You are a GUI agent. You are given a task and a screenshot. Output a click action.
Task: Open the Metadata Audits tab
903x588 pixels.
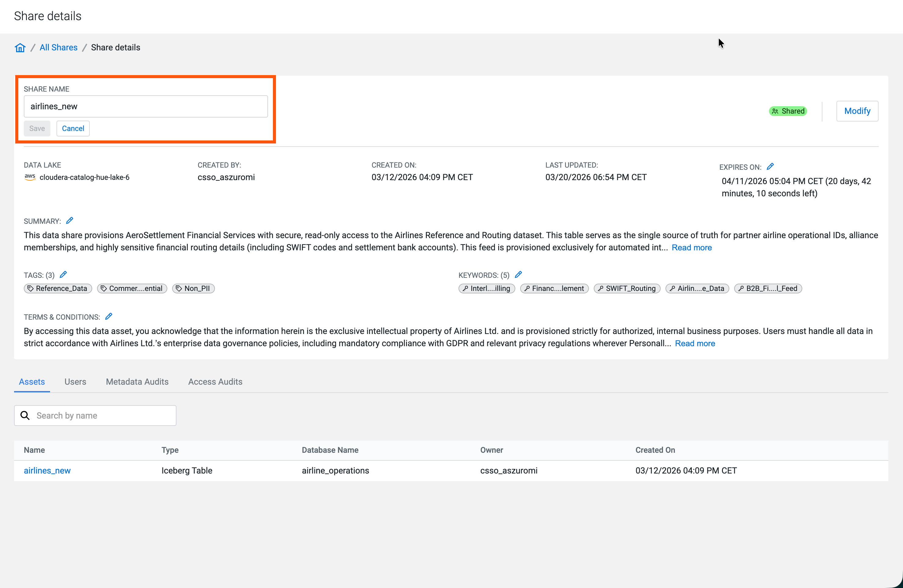(x=137, y=382)
